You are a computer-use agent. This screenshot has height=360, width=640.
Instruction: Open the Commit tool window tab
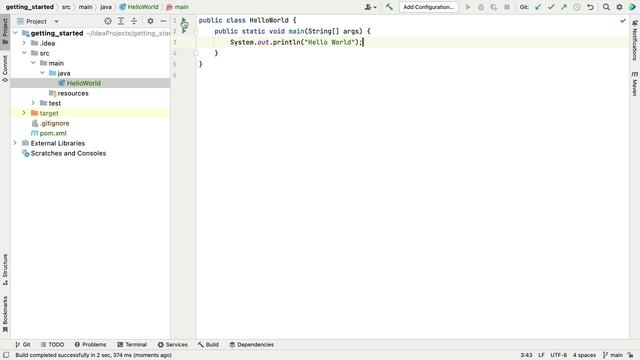[x=5, y=69]
